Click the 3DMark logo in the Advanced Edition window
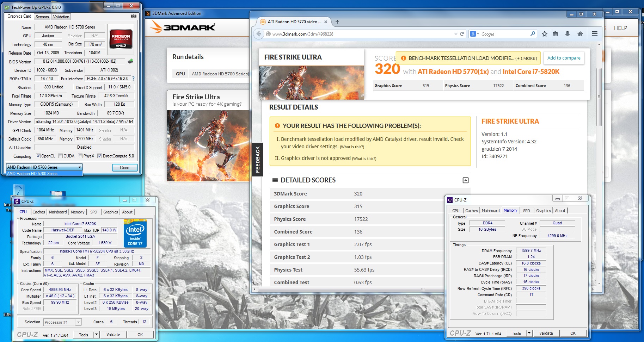The image size is (644, 342). click(x=183, y=27)
